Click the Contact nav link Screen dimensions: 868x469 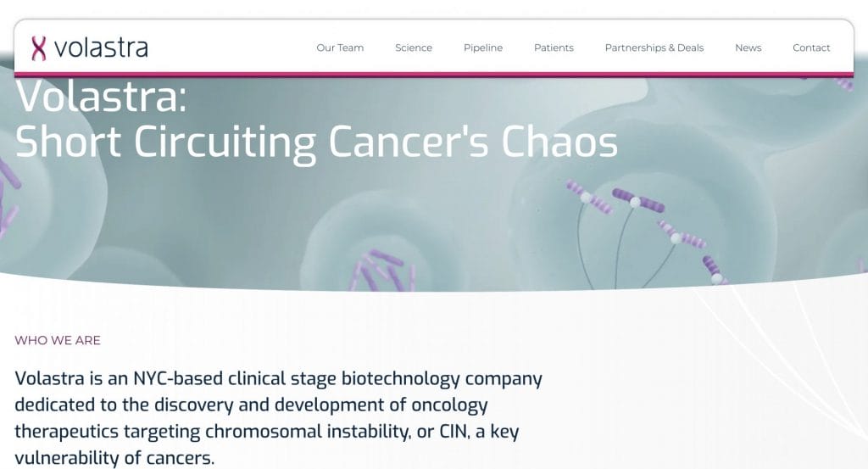coord(811,48)
